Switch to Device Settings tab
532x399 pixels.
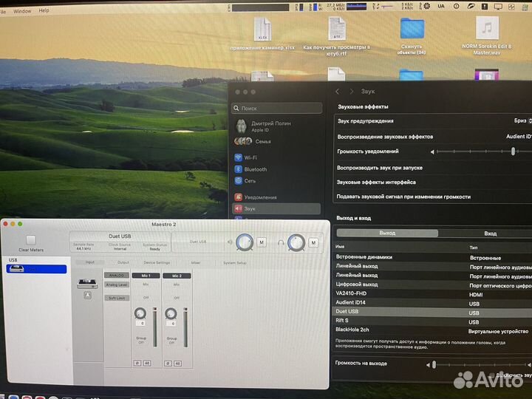click(x=157, y=262)
